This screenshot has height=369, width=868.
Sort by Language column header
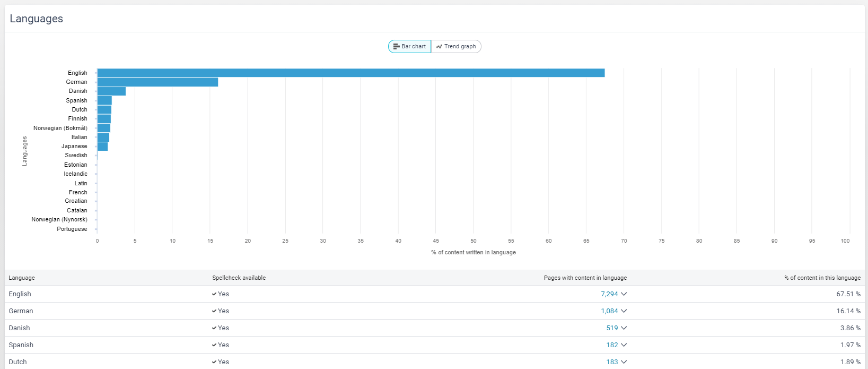coord(22,278)
